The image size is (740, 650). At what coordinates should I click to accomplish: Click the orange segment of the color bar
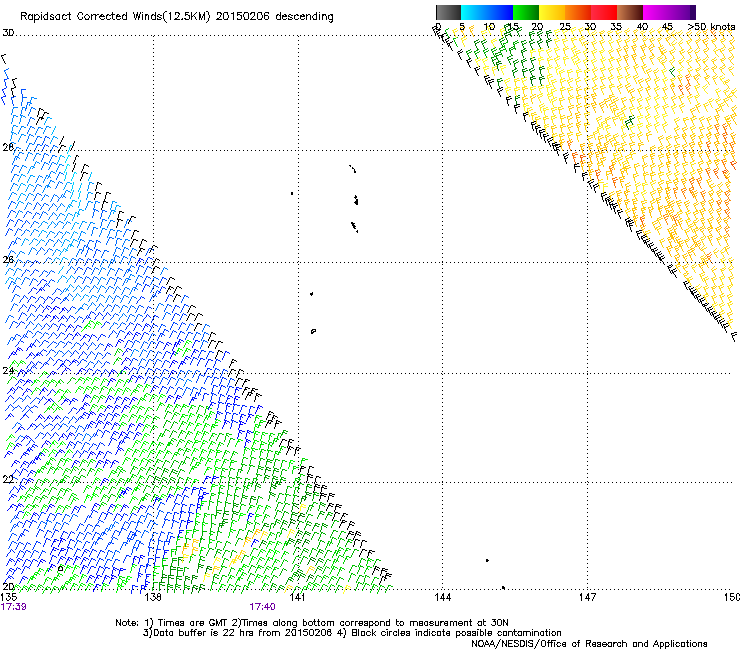pyautogui.click(x=578, y=12)
